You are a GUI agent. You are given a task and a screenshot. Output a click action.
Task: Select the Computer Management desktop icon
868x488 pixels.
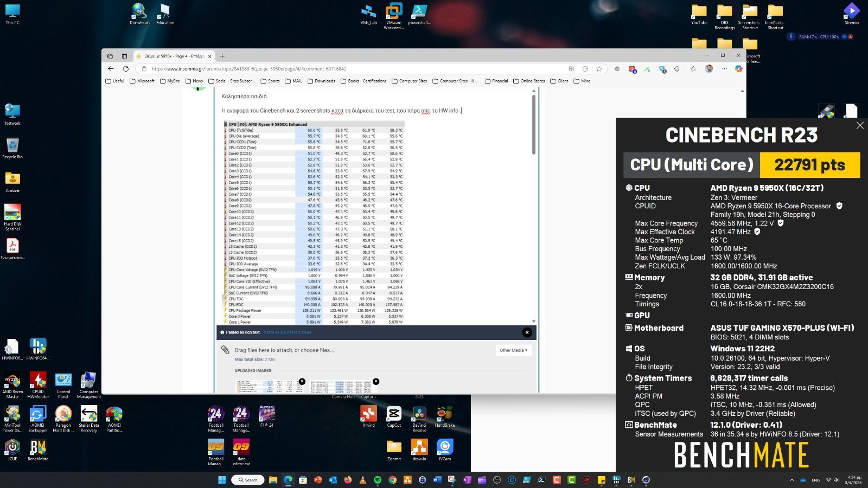(89, 386)
